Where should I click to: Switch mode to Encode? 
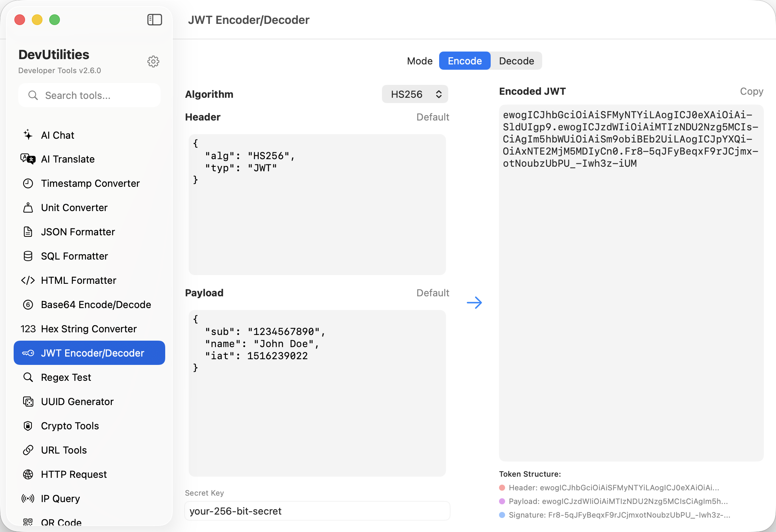tap(465, 61)
